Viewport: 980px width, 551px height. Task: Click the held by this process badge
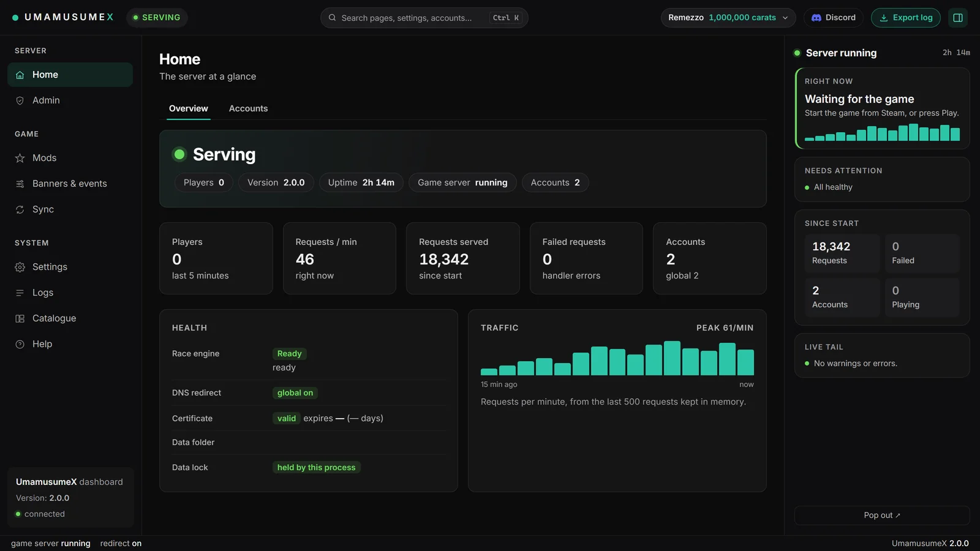click(x=317, y=468)
